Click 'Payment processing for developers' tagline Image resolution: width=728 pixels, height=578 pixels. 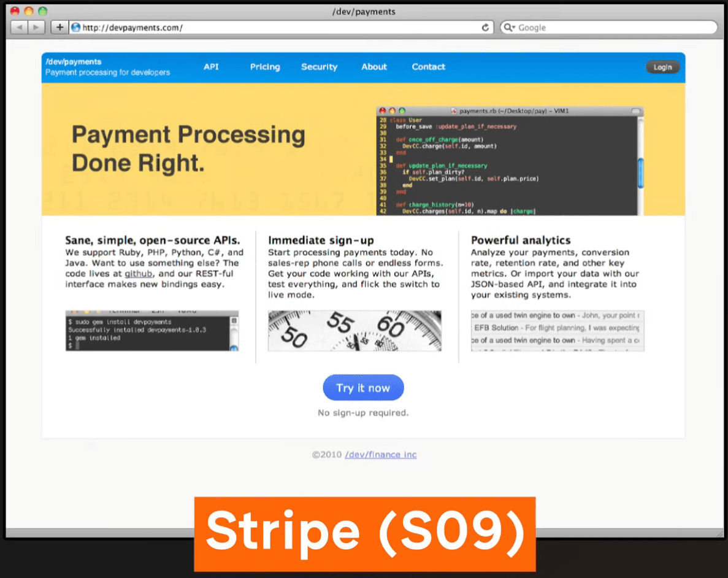(x=108, y=72)
